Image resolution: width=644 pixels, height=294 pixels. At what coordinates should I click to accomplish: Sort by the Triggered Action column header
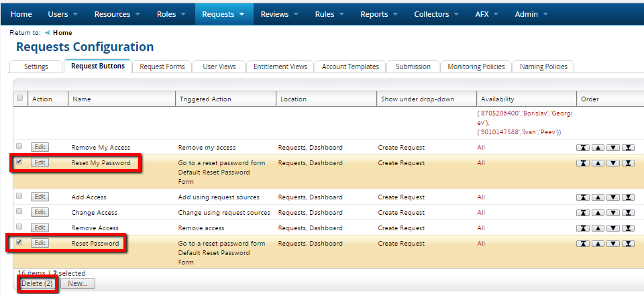205,99
